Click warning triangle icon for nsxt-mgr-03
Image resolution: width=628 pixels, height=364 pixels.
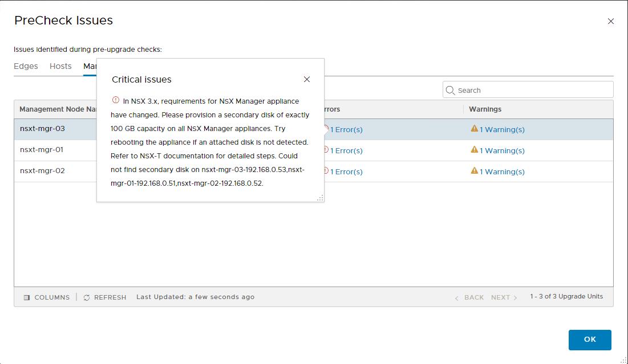[474, 128]
